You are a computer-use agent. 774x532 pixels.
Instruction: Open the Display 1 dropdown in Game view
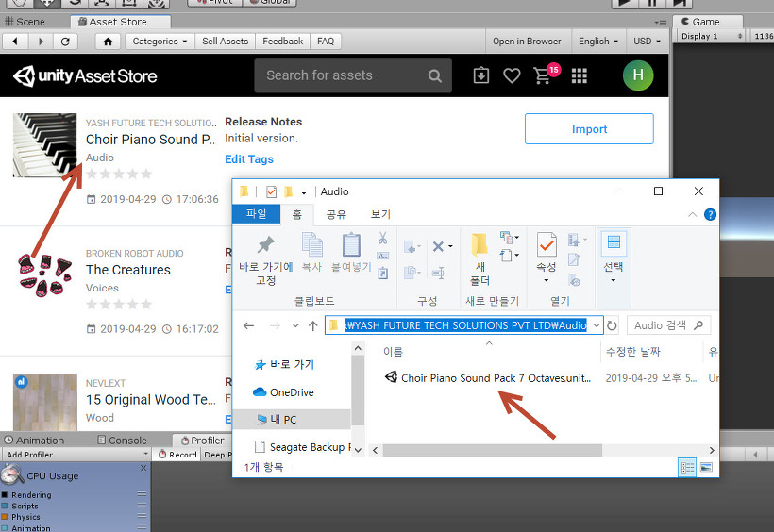[712, 36]
